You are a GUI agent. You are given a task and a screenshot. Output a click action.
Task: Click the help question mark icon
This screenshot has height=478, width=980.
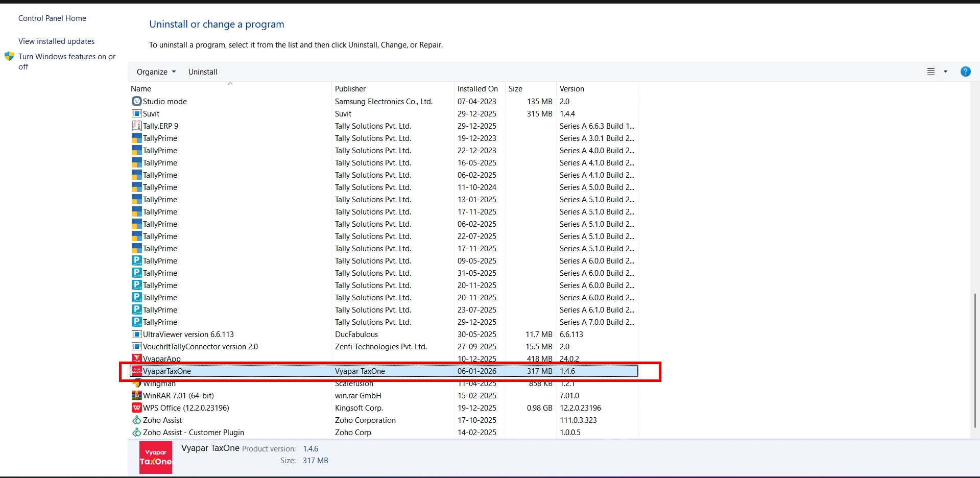tap(965, 71)
